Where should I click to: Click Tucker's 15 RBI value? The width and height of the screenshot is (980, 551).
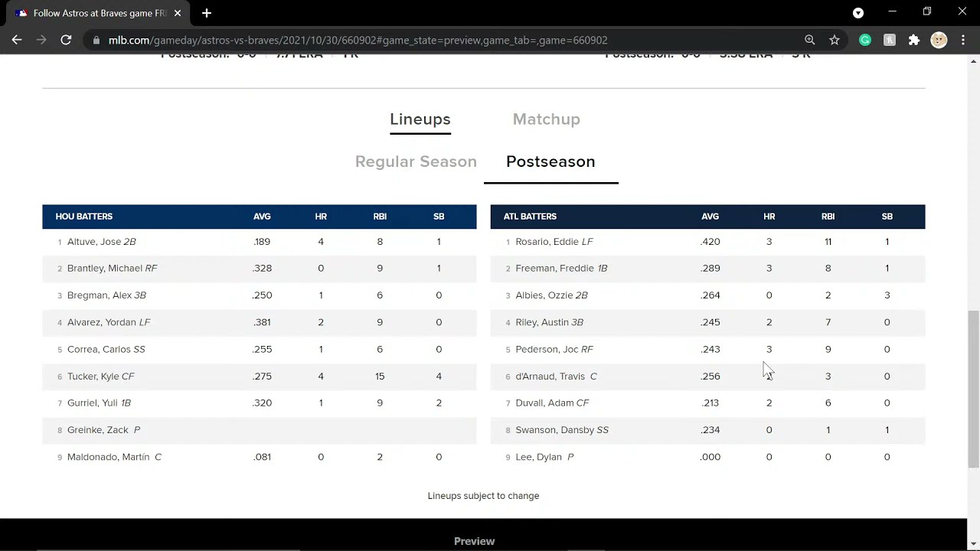click(x=380, y=377)
